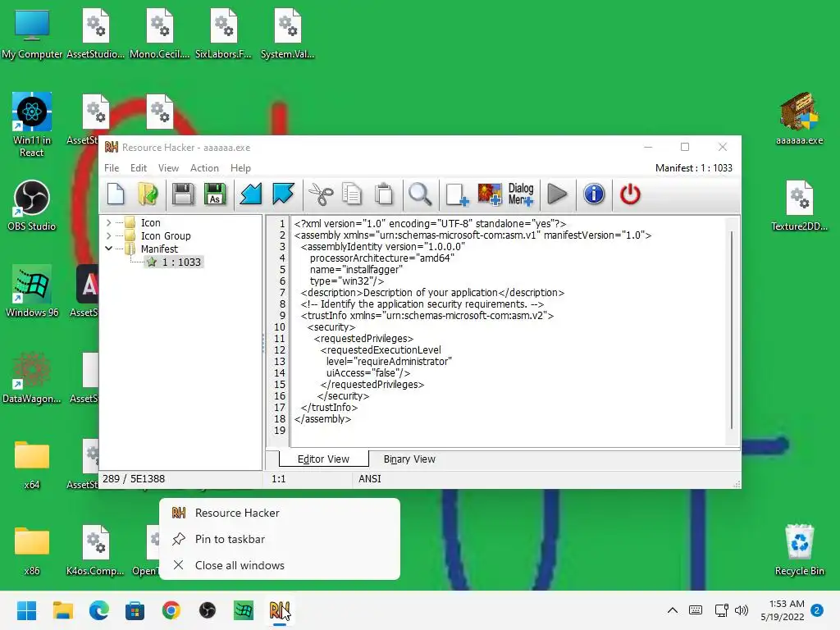Select the DataWagon desktop shortcut

(x=32, y=377)
